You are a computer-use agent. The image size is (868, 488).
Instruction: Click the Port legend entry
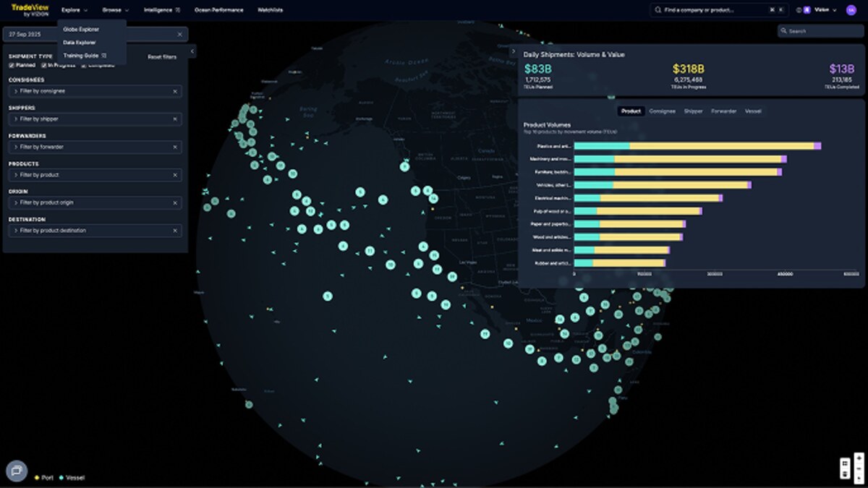click(44, 478)
